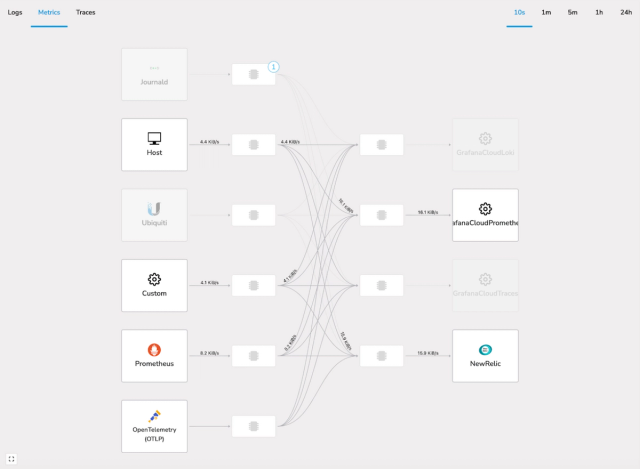Click the OpenTelemetry (OTLP) source node
Viewport: 640px width, 469px height.
coord(154,426)
